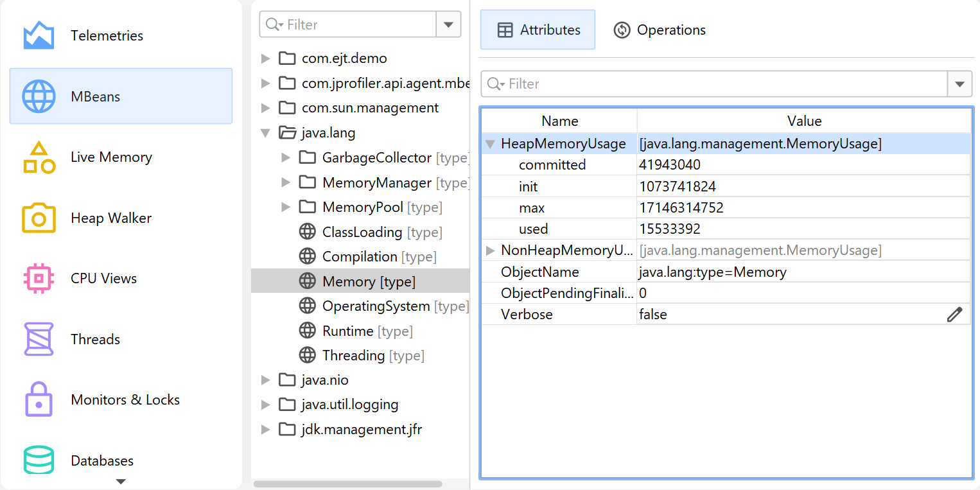The height and width of the screenshot is (490, 980).
Task: Open the attribute filter dropdown arrow
Action: click(959, 84)
